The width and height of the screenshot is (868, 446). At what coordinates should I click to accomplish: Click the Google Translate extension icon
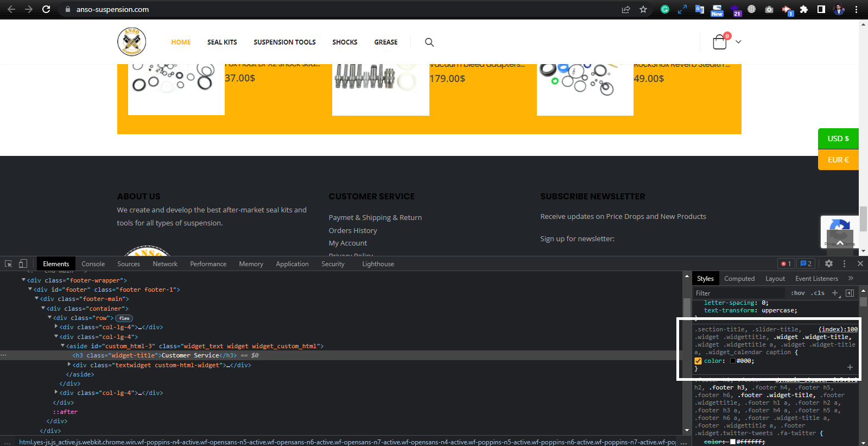[x=700, y=9]
